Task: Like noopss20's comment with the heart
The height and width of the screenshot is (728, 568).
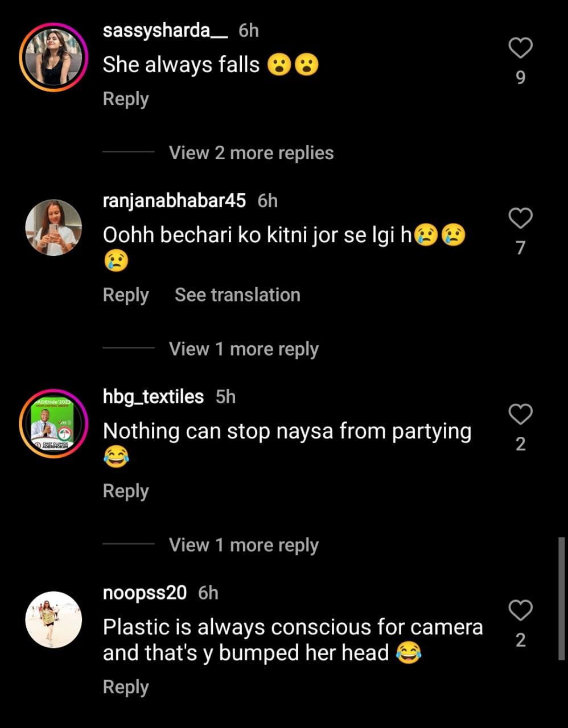Action: (x=520, y=611)
